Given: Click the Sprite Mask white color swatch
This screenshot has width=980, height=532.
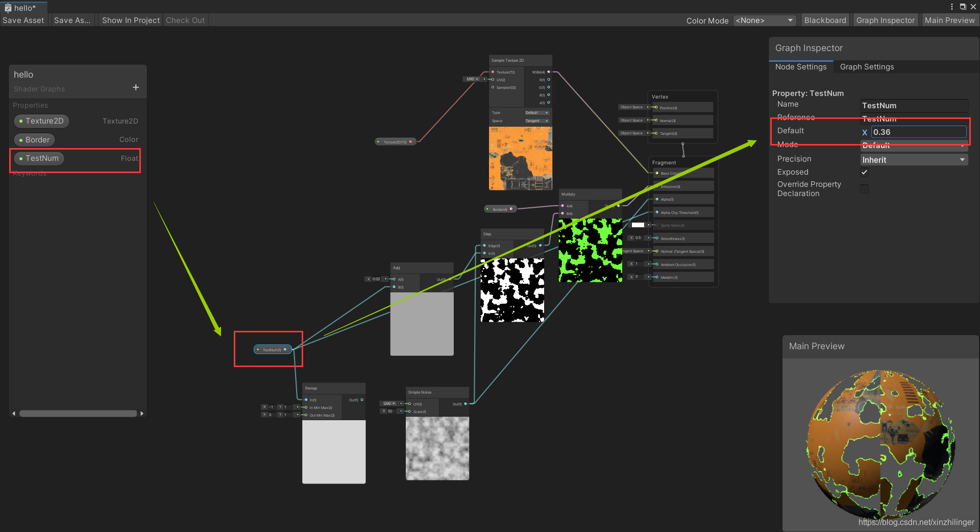Looking at the screenshot, I should (x=638, y=225).
